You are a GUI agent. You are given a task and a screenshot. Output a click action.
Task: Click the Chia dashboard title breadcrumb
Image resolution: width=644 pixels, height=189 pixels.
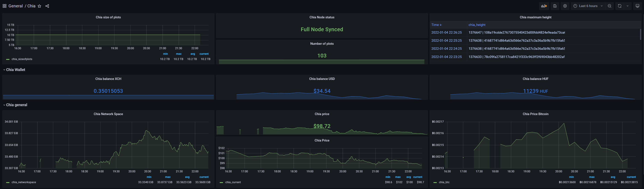[x=31, y=6]
